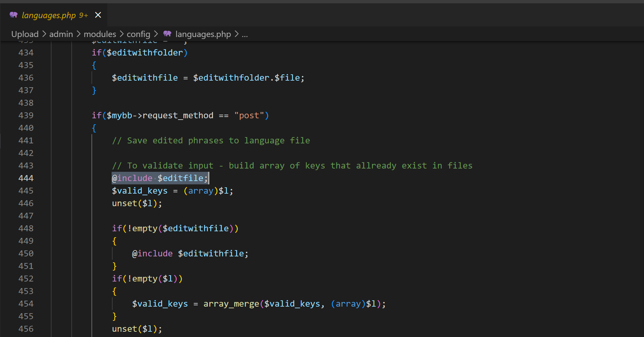Click line number 444 in gutter
Screen dimensions: 644x337
(x=26, y=178)
